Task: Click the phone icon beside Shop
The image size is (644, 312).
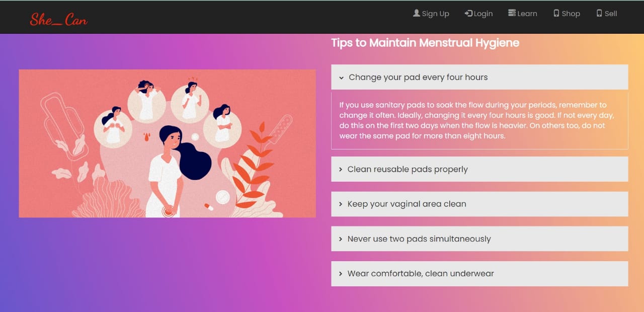Action: 556,13
